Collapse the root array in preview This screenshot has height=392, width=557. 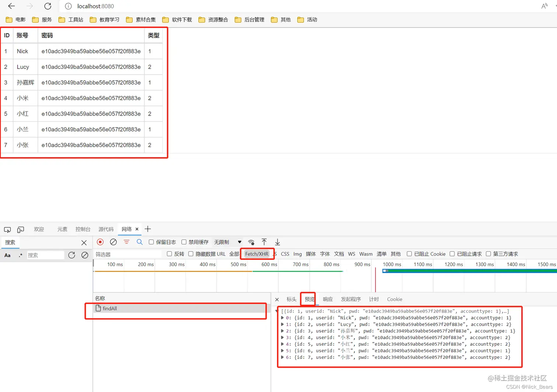pos(277,311)
